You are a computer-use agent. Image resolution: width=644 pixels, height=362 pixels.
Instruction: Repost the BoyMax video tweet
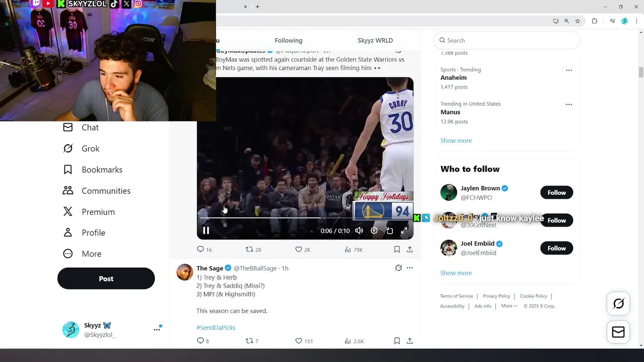[x=253, y=249]
